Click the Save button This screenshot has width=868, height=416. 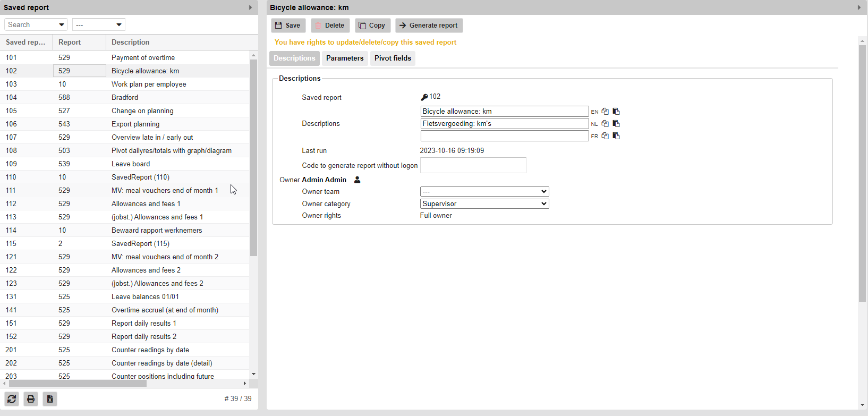tap(288, 26)
